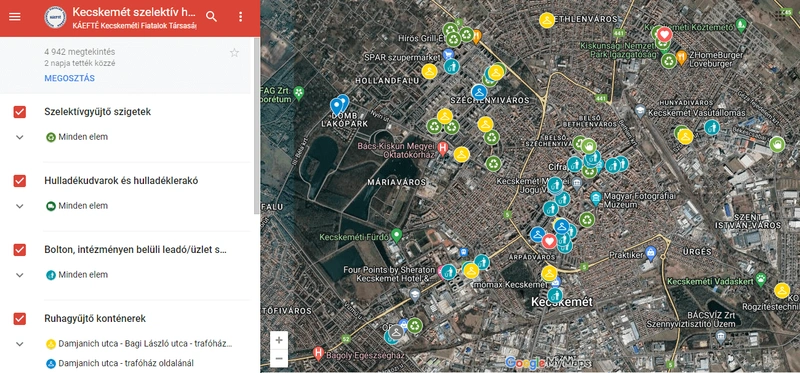Click Hírös Grill restaurant marker
Screen dimensions: 800x373
click(x=476, y=36)
